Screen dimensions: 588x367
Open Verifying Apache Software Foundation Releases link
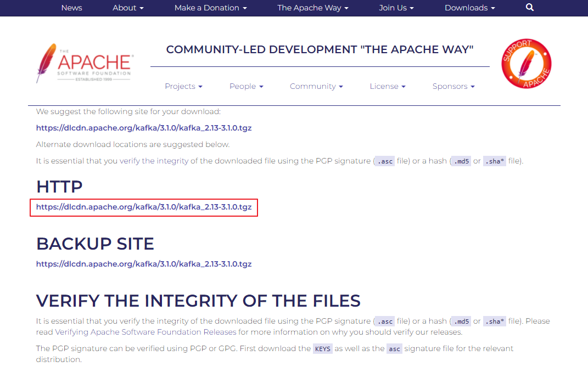coord(145,332)
